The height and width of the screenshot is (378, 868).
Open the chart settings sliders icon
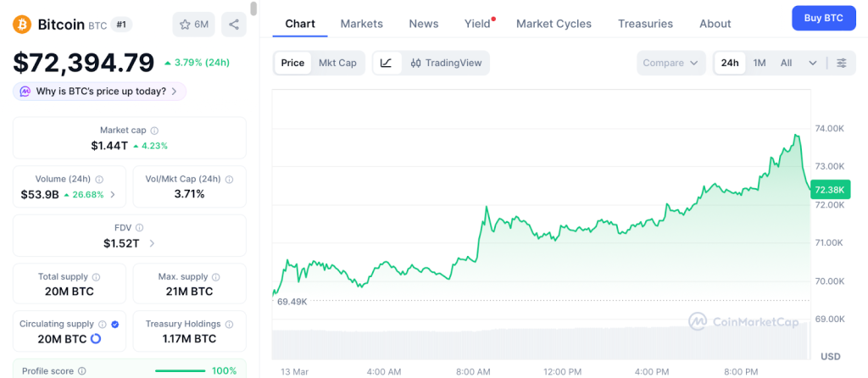tap(842, 63)
